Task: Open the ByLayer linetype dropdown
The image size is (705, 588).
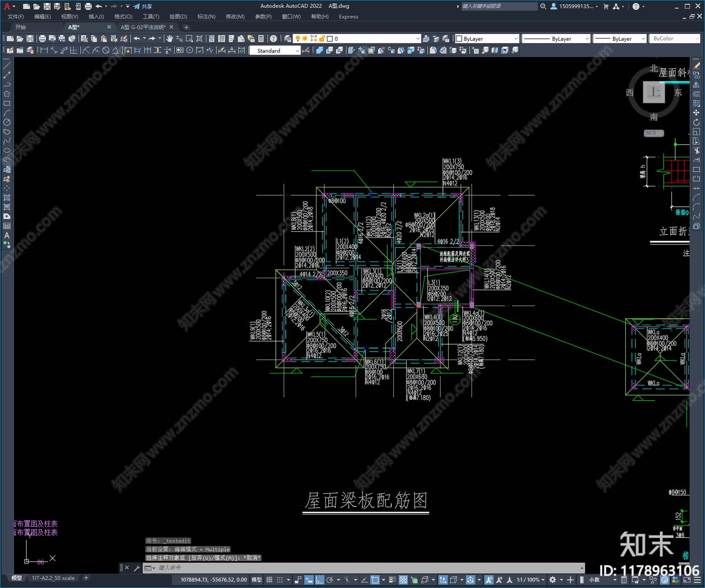Action: [556, 39]
